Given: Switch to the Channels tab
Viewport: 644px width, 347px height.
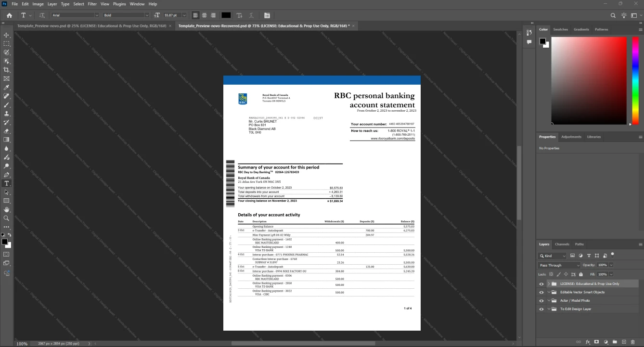Looking at the screenshot, I should click(562, 244).
